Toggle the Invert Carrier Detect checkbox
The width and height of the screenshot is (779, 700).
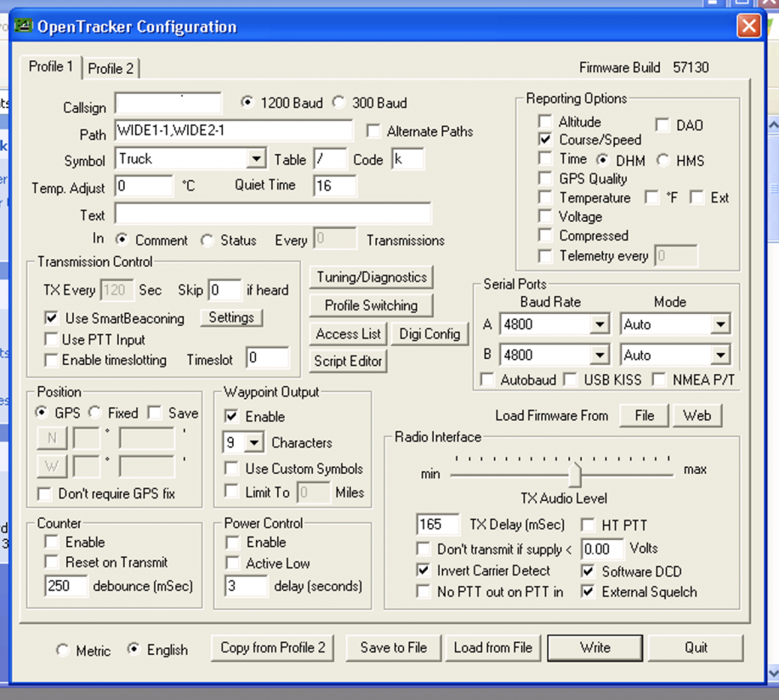[x=424, y=571]
